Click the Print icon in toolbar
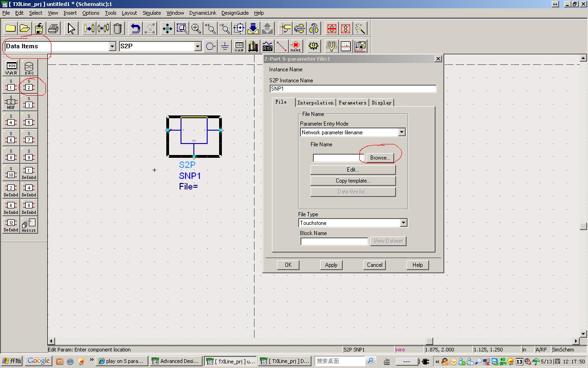The height and width of the screenshot is (368, 588). coord(53,29)
